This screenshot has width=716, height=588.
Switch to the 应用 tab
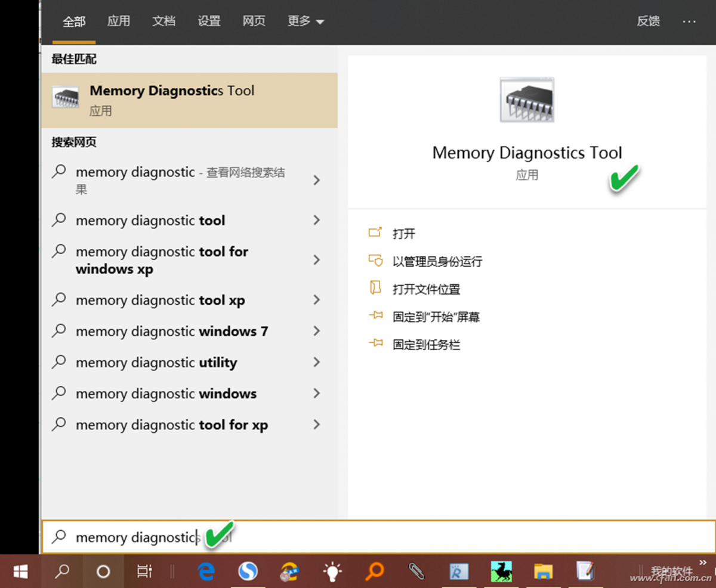point(119,21)
